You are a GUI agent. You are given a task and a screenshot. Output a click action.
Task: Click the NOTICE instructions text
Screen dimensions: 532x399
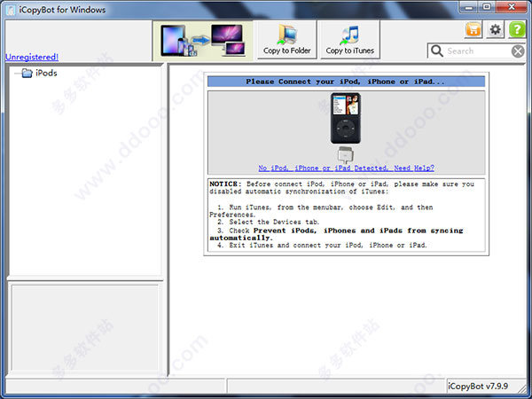346,215
